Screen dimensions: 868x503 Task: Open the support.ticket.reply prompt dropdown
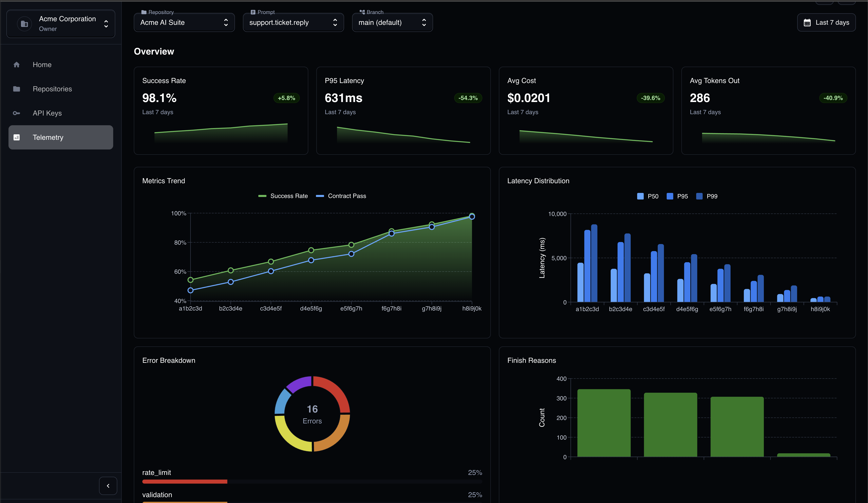click(x=293, y=23)
